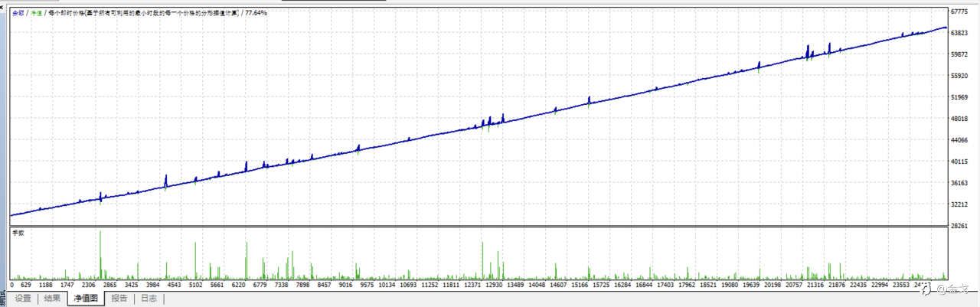Click the 32212 value on price axis
Image resolution: width=980 pixels, height=307 pixels.
[x=960, y=205]
